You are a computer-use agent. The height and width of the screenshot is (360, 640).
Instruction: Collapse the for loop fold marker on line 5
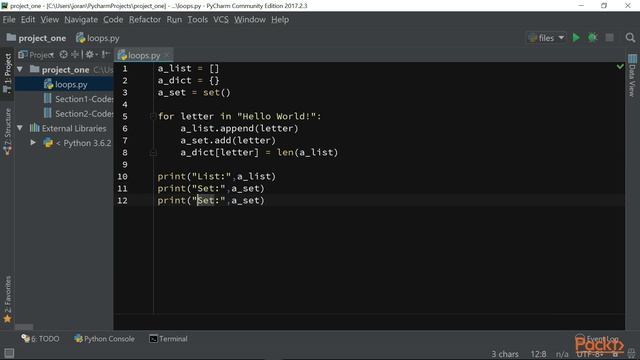[x=153, y=116]
